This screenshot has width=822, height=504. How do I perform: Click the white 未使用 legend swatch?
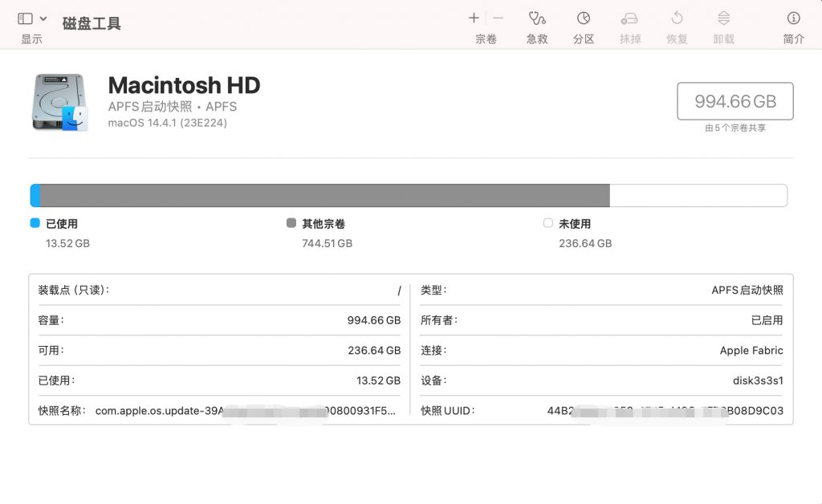pos(547,224)
